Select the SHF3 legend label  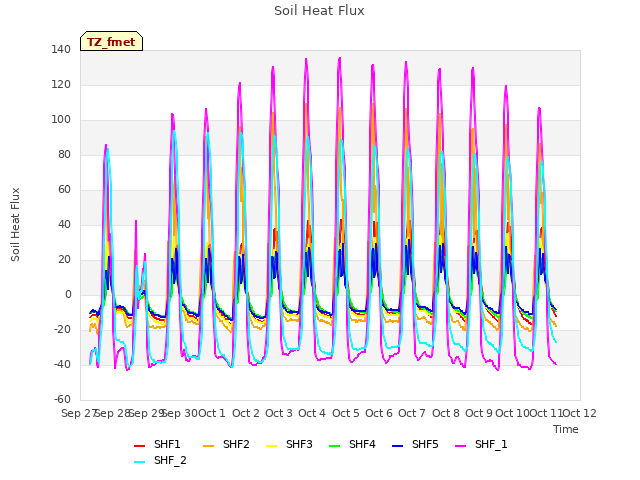(299, 444)
